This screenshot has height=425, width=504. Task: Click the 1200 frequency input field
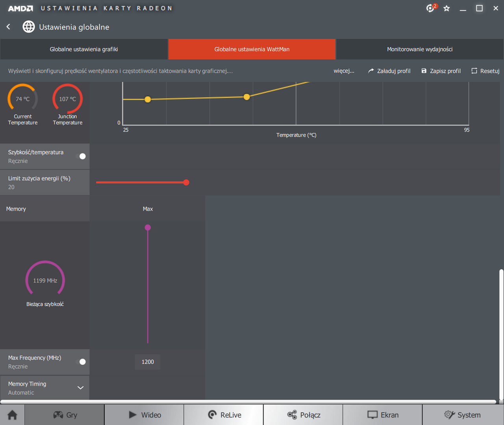[148, 362]
